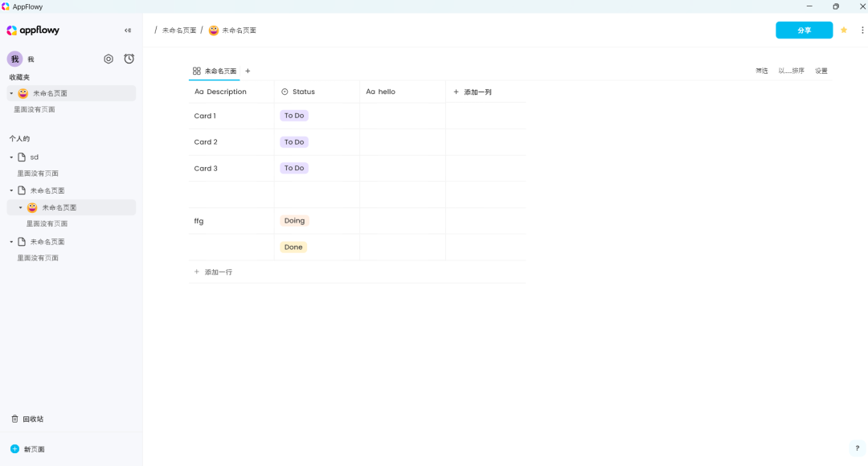Click the Card 3 cell
Image resolution: width=868 pixels, height=466 pixels.
tap(231, 168)
